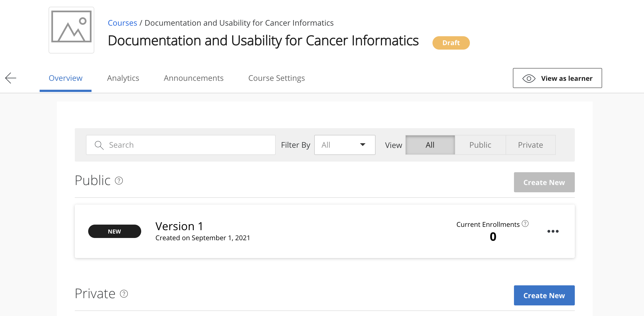Click the back arrow icon
Viewport: 644px width, 316px height.
tap(11, 78)
